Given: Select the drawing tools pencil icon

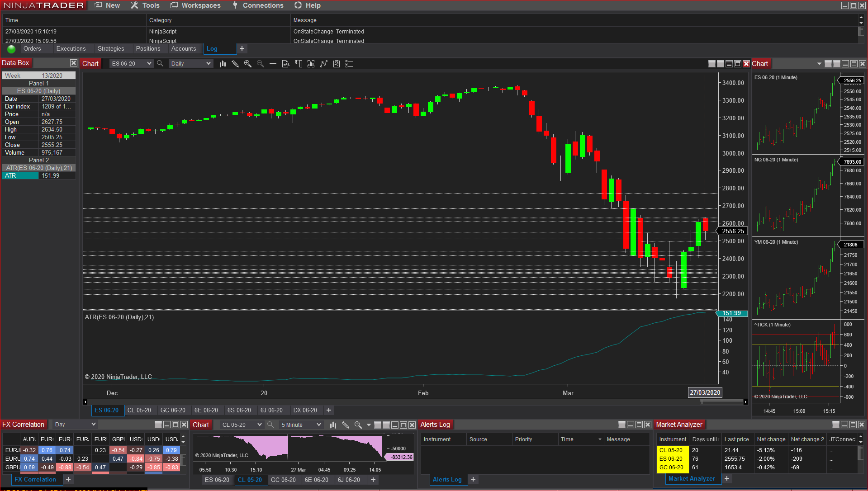Looking at the screenshot, I should (x=235, y=64).
